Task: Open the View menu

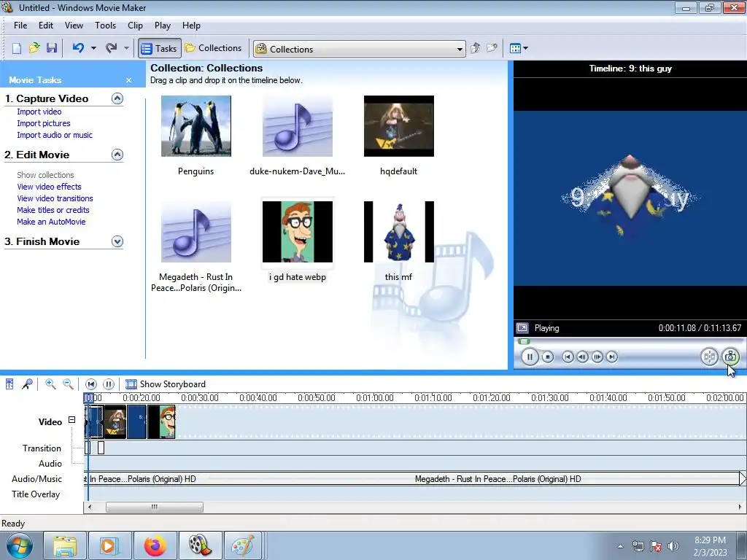Action: (x=74, y=26)
